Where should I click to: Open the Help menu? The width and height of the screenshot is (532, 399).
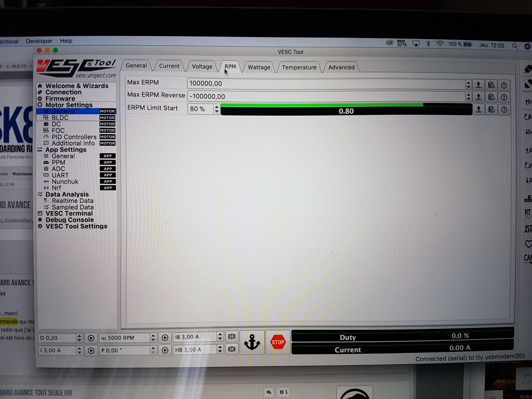pos(66,41)
